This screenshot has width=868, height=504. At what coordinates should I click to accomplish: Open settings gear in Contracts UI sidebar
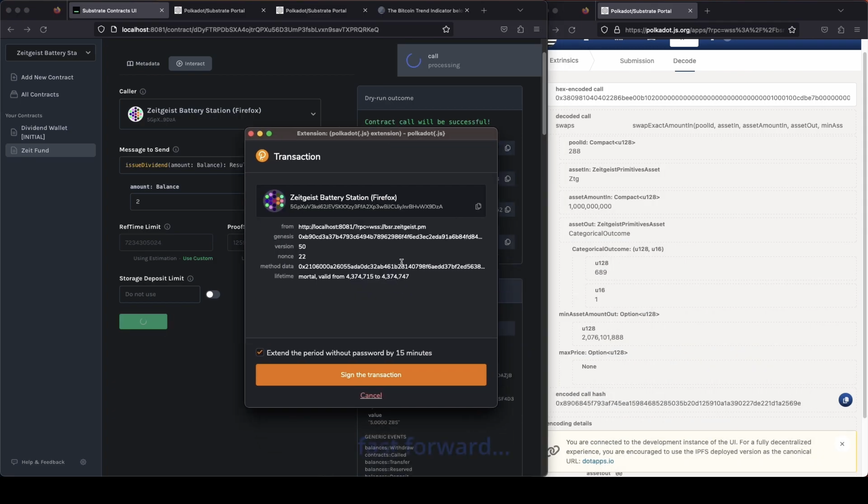83,462
